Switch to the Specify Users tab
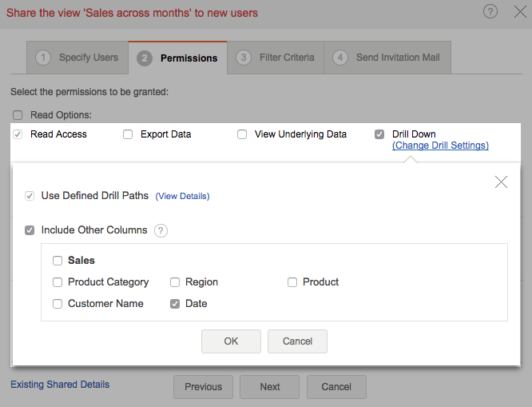532x407 pixels. pyautogui.click(x=77, y=58)
